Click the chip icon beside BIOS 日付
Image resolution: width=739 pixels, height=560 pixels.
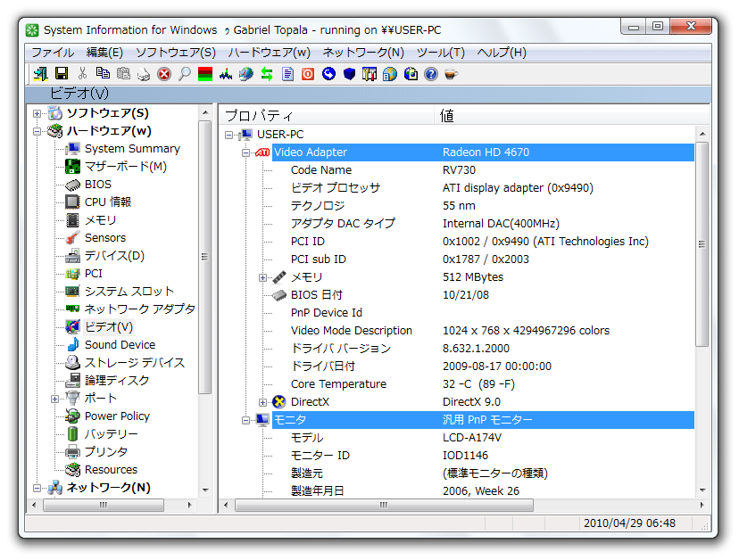279,295
